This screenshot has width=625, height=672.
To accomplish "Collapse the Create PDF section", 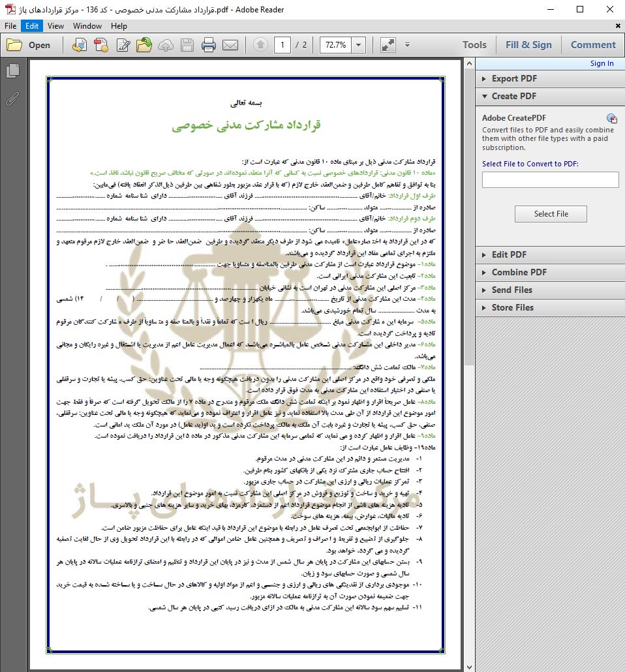I will coord(514,96).
